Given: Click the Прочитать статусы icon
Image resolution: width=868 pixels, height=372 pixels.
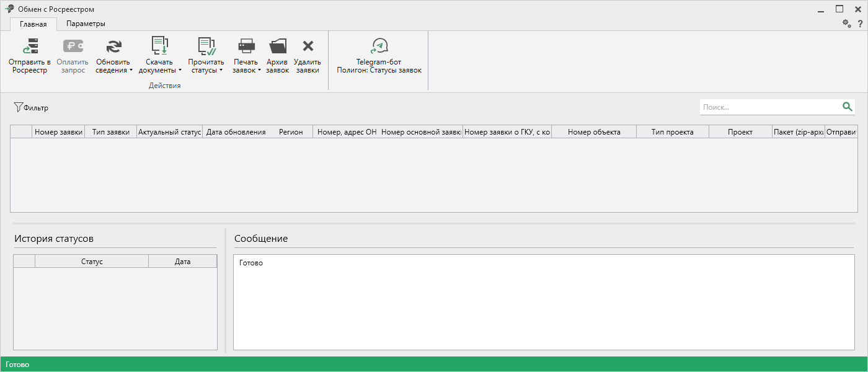Looking at the screenshot, I should pos(206,46).
